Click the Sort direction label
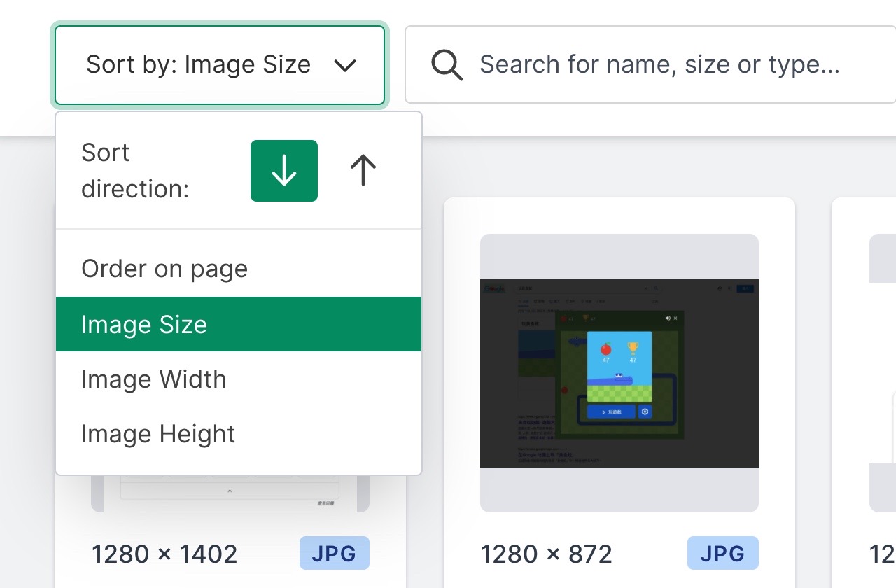This screenshot has width=896, height=588. (x=135, y=171)
